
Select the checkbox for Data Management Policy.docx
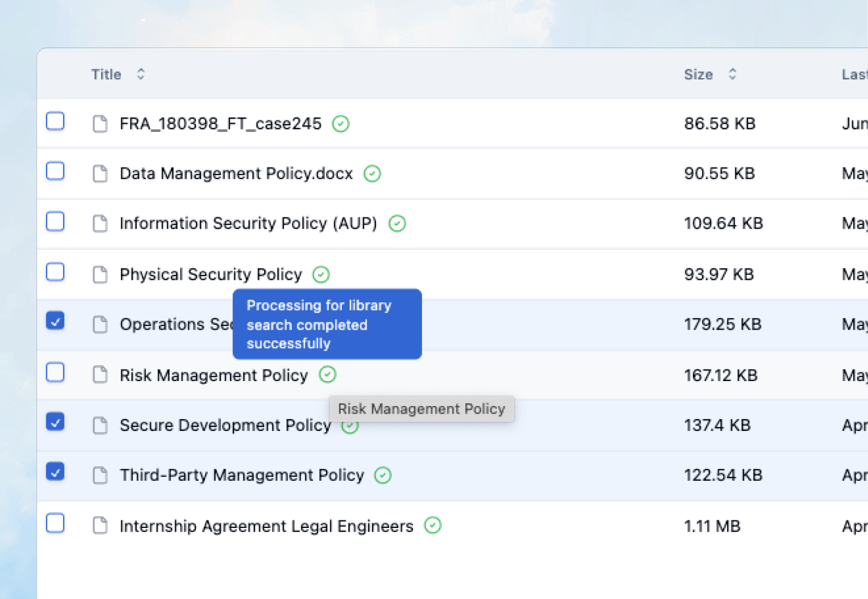coord(55,171)
